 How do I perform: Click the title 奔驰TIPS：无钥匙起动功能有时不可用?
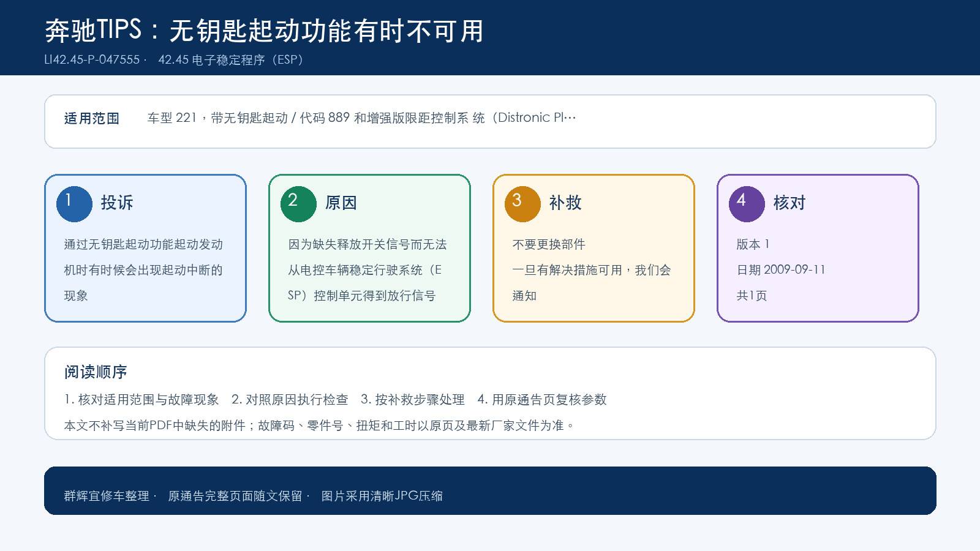[x=265, y=31]
